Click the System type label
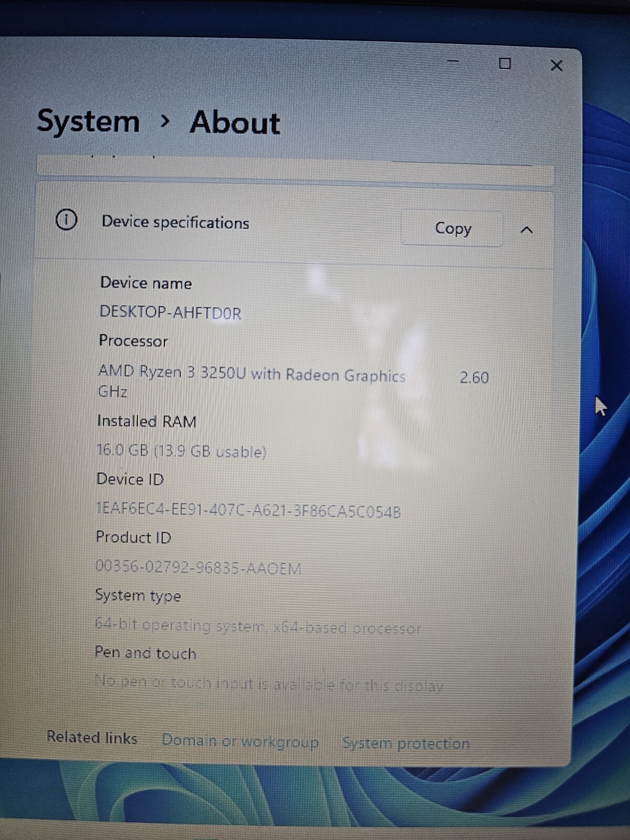Viewport: 630px width, 840px height. click(x=138, y=595)
